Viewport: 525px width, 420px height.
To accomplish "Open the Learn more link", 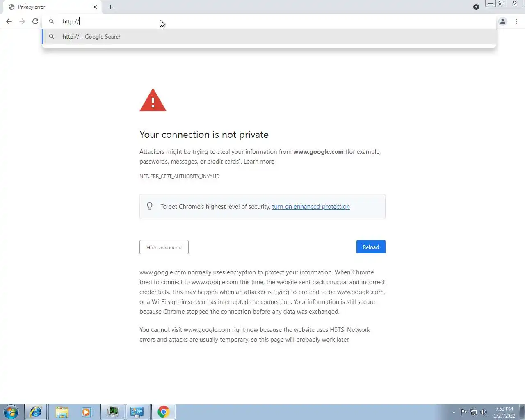I will point(259,162).
